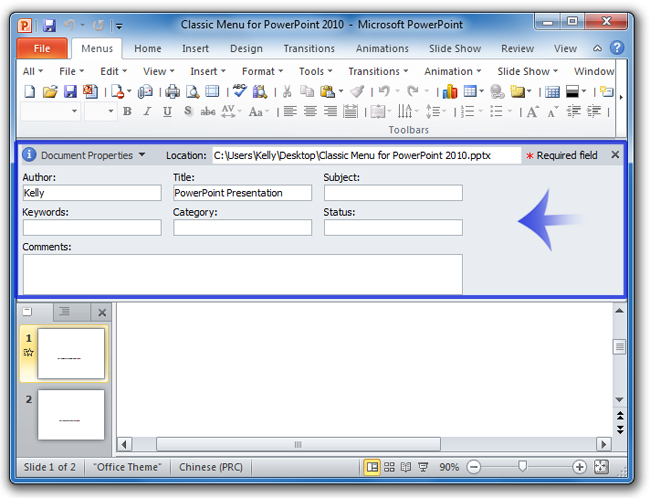Toggle Italic formatting
Image resolution: width=650 pixels, height=498 pixels.
click(x=147, y=111)
